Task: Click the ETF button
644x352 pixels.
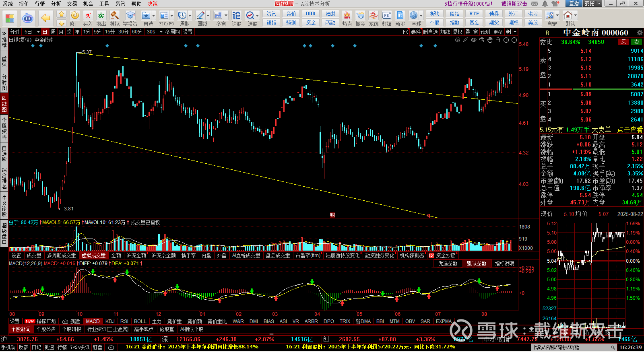Action: (474, 14)
